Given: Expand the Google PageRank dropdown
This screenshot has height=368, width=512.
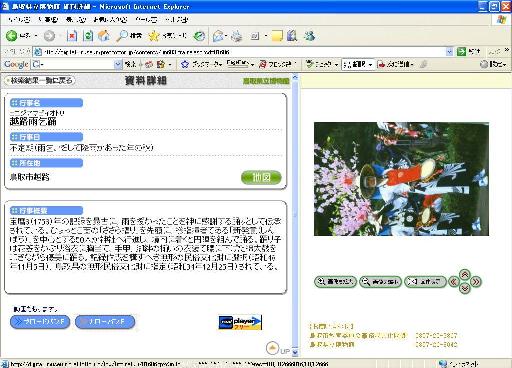Looking at the screenshot, I should pos(253,64).
